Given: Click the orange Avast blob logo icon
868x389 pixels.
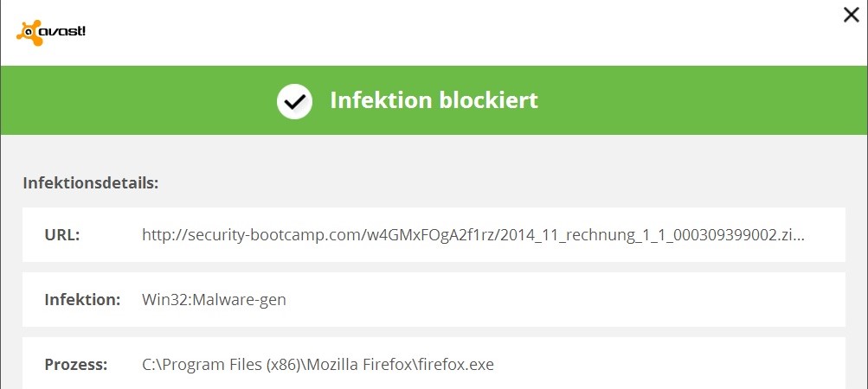Looking at the screenshot, I should tap(30, 33).
